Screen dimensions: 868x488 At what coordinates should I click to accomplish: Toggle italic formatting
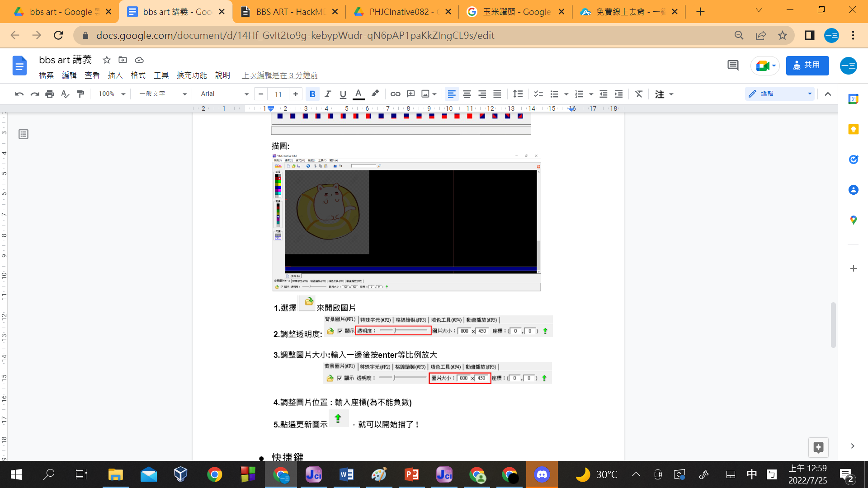point(328,94)
